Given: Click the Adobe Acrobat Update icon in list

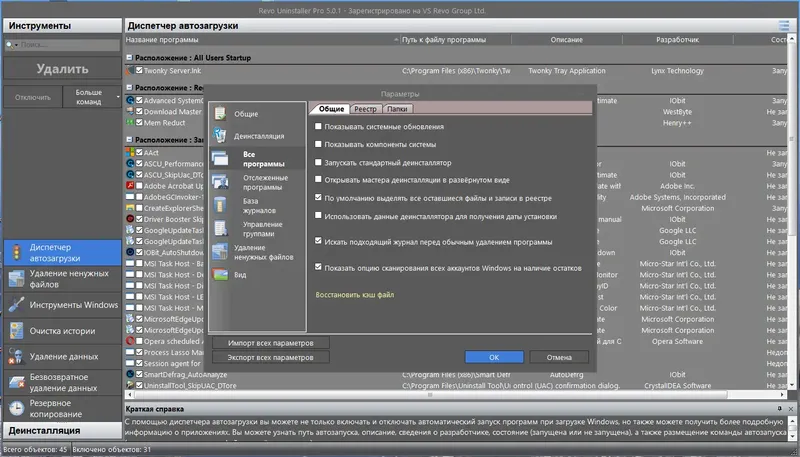Looking at the screenshot, I should click(x=130, y=186).
